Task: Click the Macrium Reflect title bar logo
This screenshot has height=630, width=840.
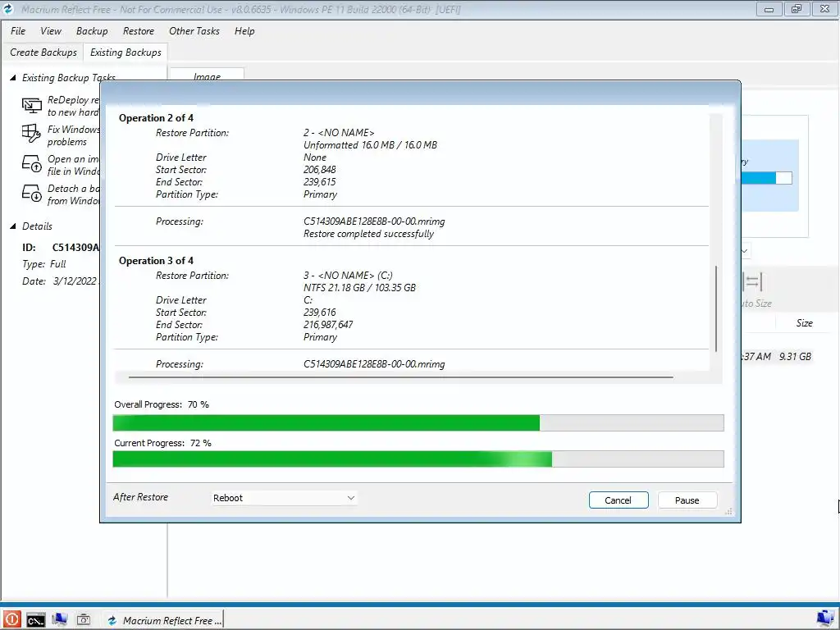Action: coord(8,8)
